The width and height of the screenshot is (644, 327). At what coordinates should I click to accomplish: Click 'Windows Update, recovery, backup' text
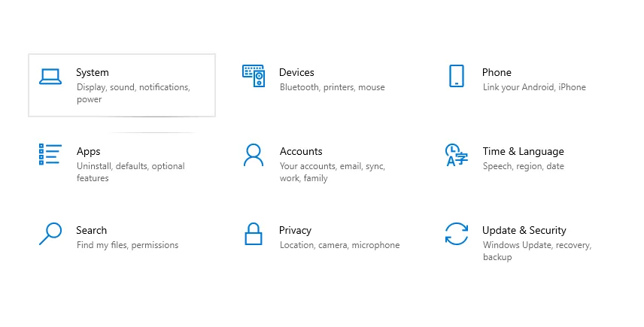coord(537,250)
